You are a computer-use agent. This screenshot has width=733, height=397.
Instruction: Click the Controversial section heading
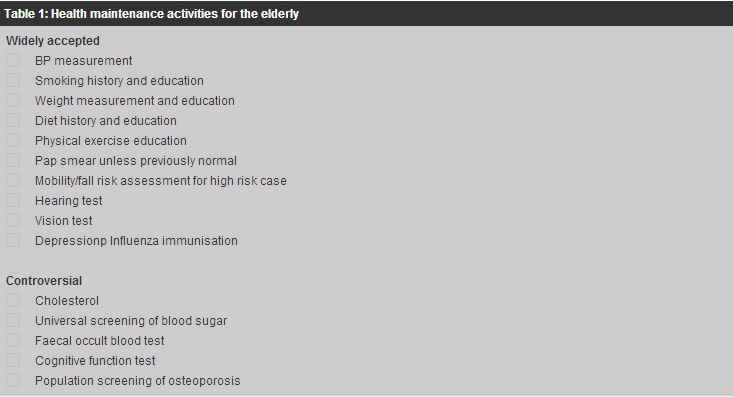44,281
